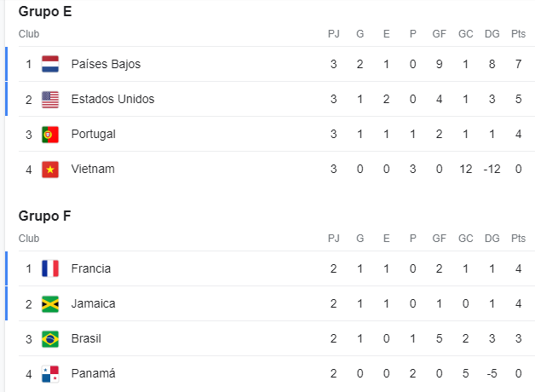Click the Pts column header in Grupo E
The image size is (535, 392).
[x=518, y=34]
